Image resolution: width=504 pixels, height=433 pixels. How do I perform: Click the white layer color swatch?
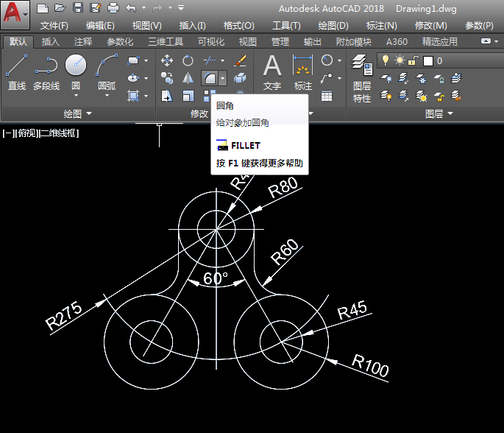(x=427, y=60)
